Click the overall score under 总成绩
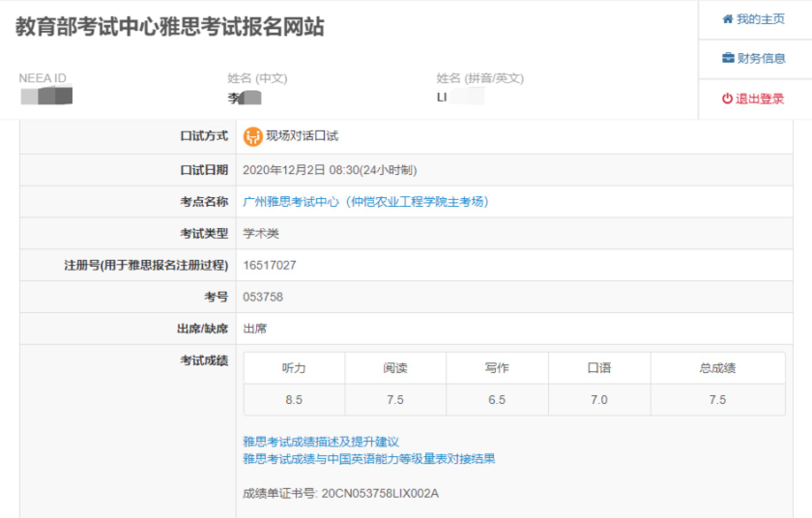 (717, 400)
